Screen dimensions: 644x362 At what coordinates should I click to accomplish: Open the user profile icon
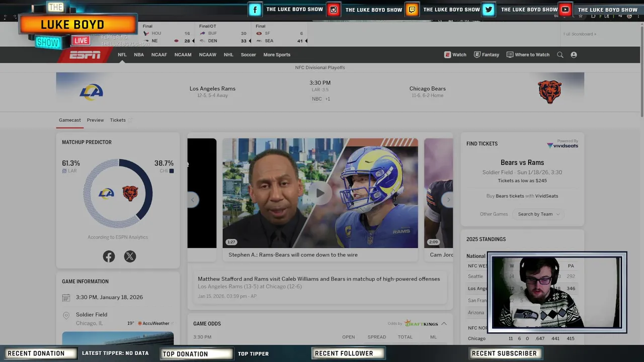pyautogui.click(x=574, y=55)
